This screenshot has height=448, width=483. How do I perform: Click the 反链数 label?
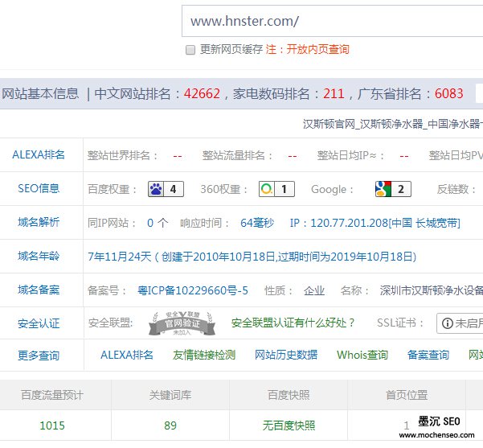tap(456, 189)
